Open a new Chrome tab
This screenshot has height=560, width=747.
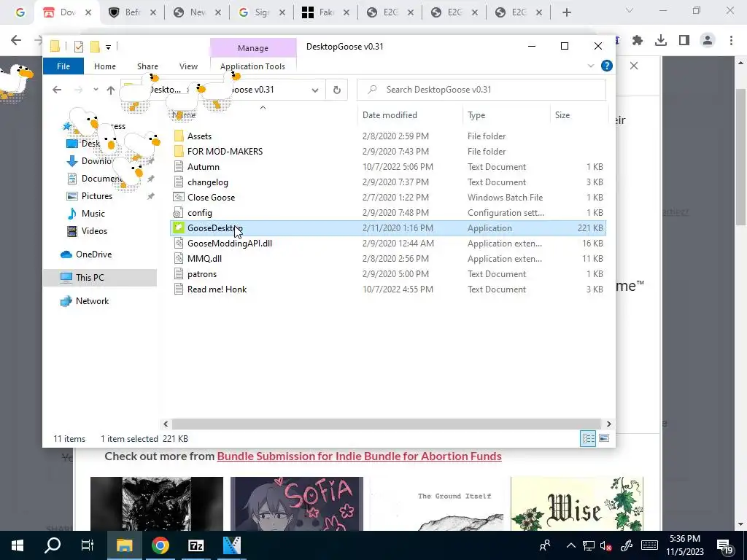tap(566, 12)
